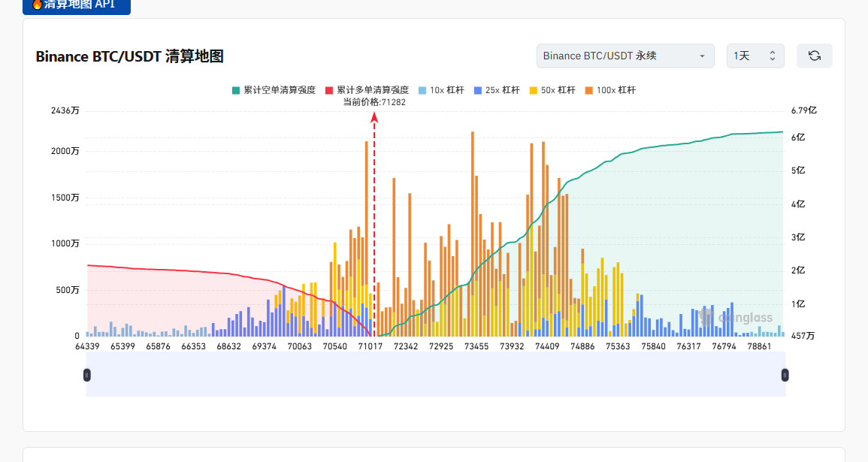Click the 当前价格:71282 label
Image resolution: width=868 pixels, height=462 pixels.
click(x=374, y=102)
